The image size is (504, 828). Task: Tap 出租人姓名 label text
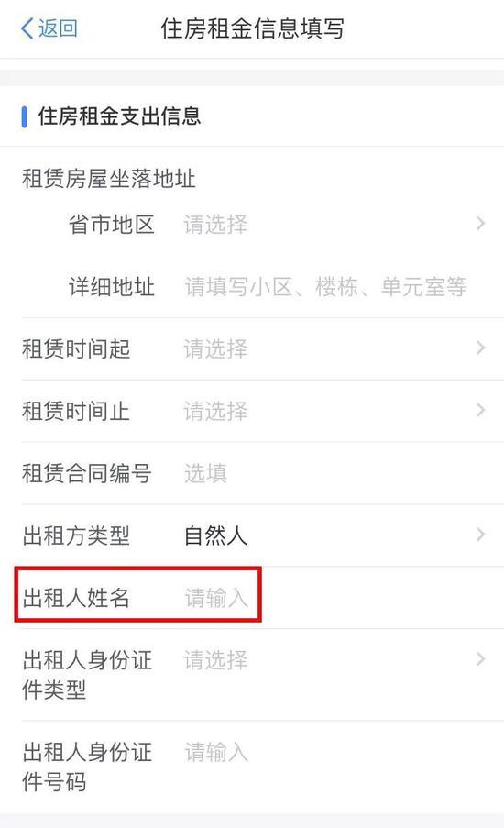[76, 598]
